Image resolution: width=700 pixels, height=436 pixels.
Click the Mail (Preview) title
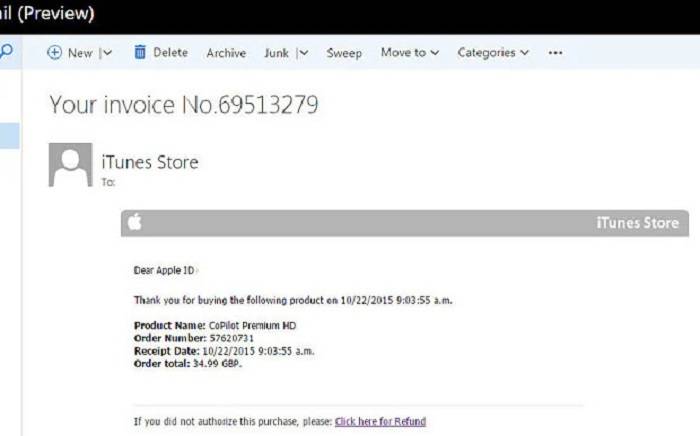coord(48,14)
